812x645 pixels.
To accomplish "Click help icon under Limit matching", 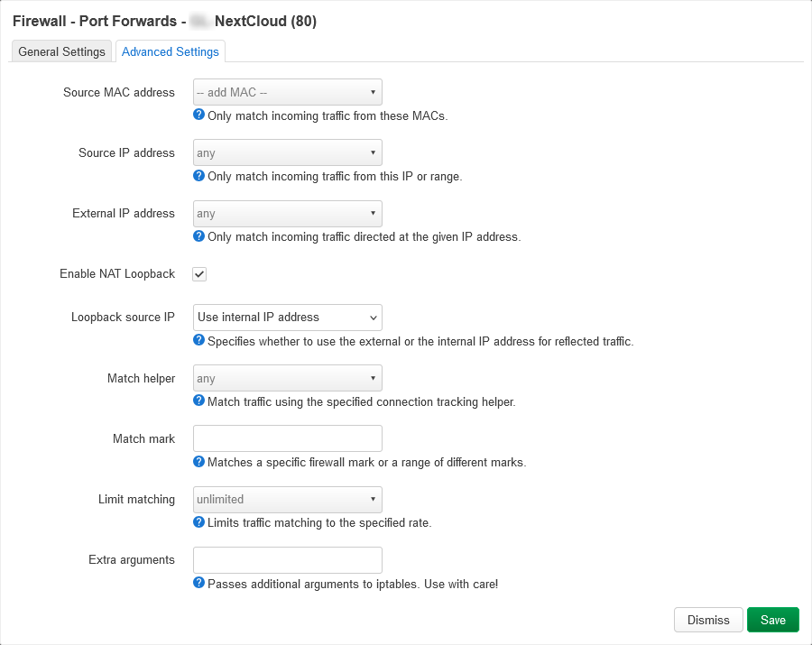I will 199,522.
